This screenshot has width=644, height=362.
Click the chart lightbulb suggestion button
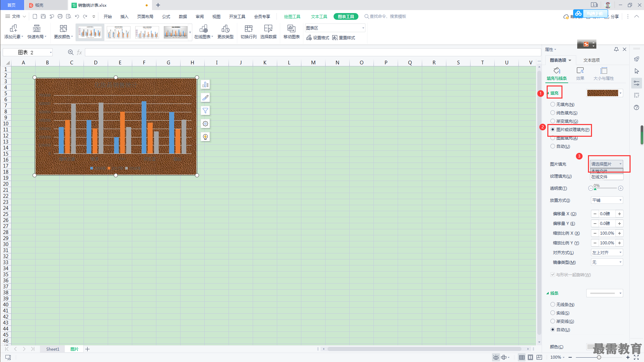205,137
